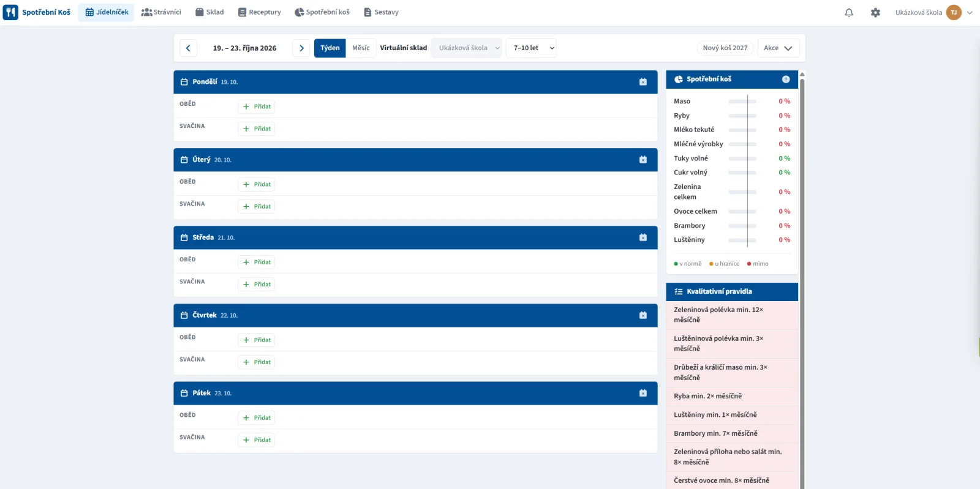Select the Luštěninová polévka min. 3× rule
The image size is (980, 489).
732,343
